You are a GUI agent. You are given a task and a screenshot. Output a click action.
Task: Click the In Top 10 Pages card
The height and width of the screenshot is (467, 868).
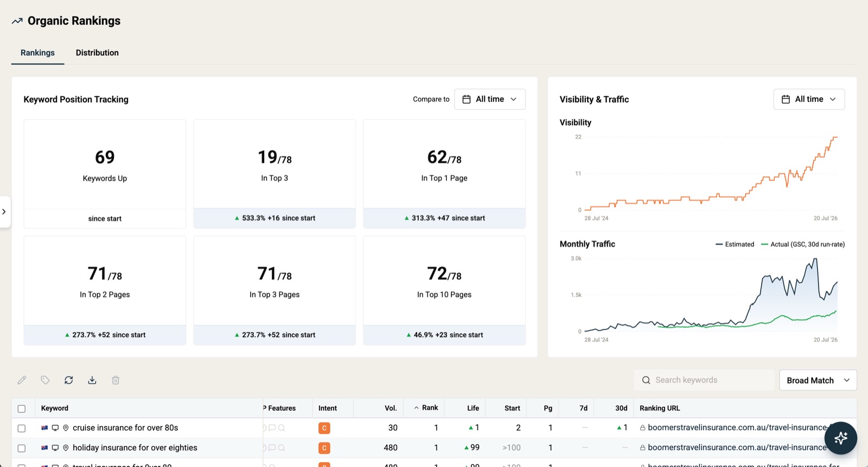coord(444,291)
